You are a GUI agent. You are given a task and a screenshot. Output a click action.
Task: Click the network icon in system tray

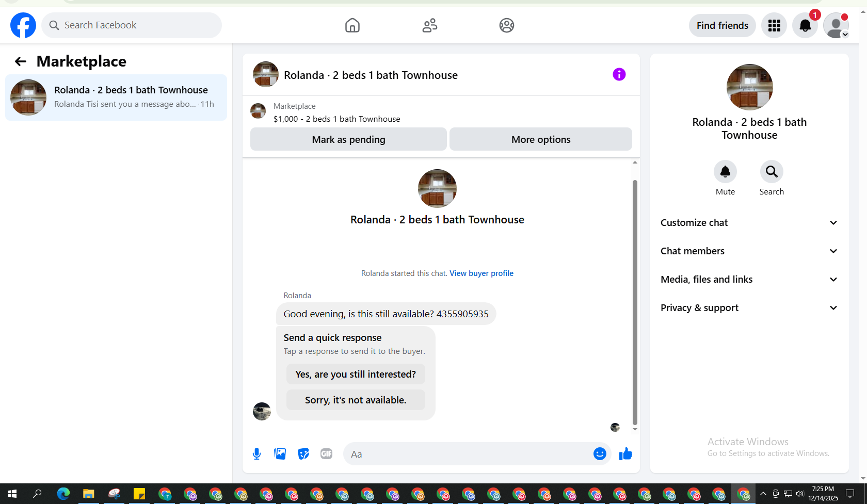(788, 494)
